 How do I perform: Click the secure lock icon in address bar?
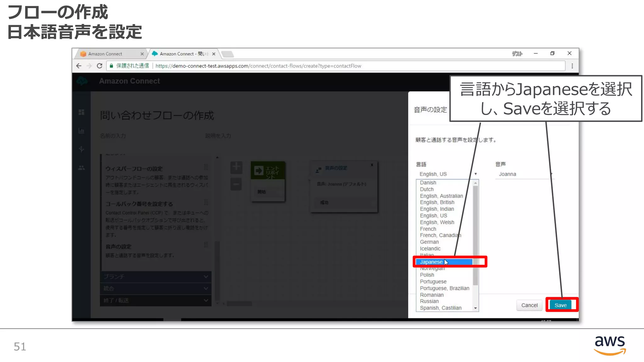(x=111, y=66)
